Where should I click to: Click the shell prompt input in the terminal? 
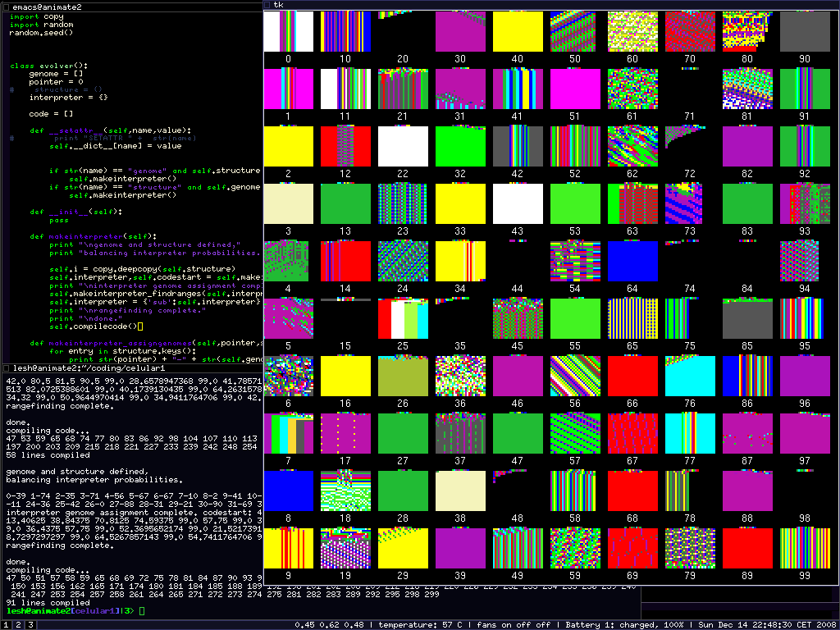point(141,610)
